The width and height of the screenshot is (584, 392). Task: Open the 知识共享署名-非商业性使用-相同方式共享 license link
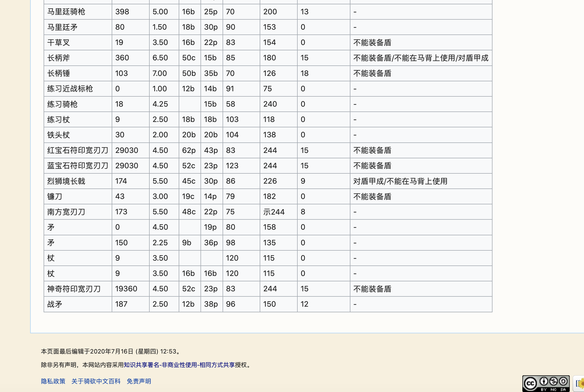179,365
